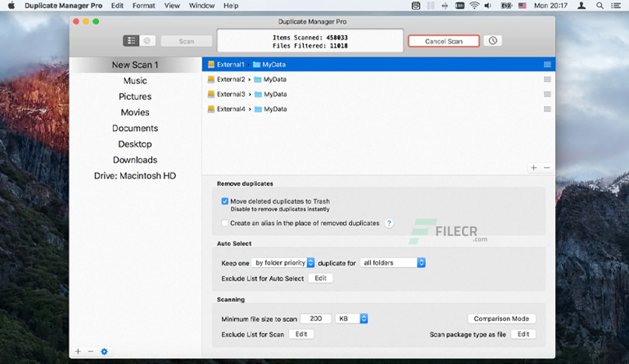The height and width of the screenshot is (364, 629).
Task: Select New Scan 1 in sidebar
Action: [135, 65]
